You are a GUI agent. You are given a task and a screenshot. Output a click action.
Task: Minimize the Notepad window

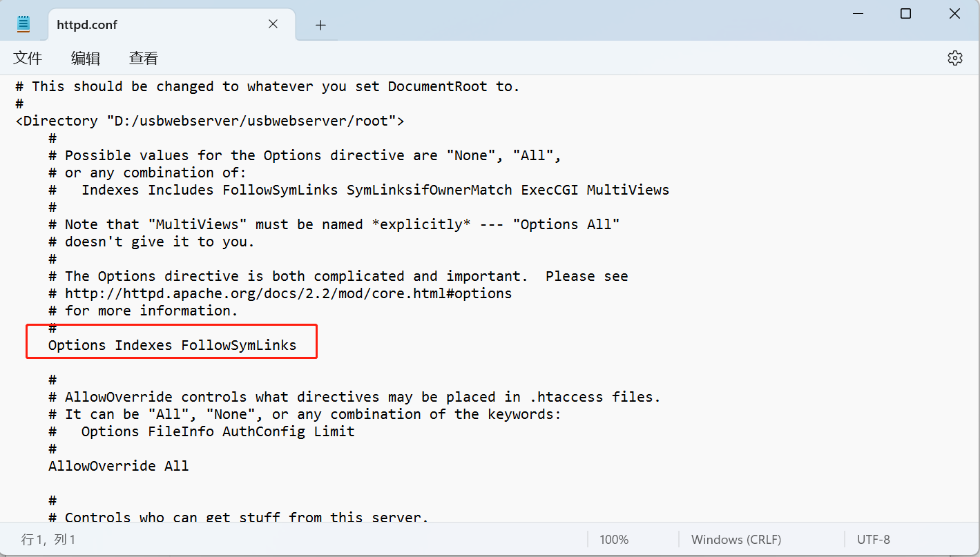click(x=857, y=14)
